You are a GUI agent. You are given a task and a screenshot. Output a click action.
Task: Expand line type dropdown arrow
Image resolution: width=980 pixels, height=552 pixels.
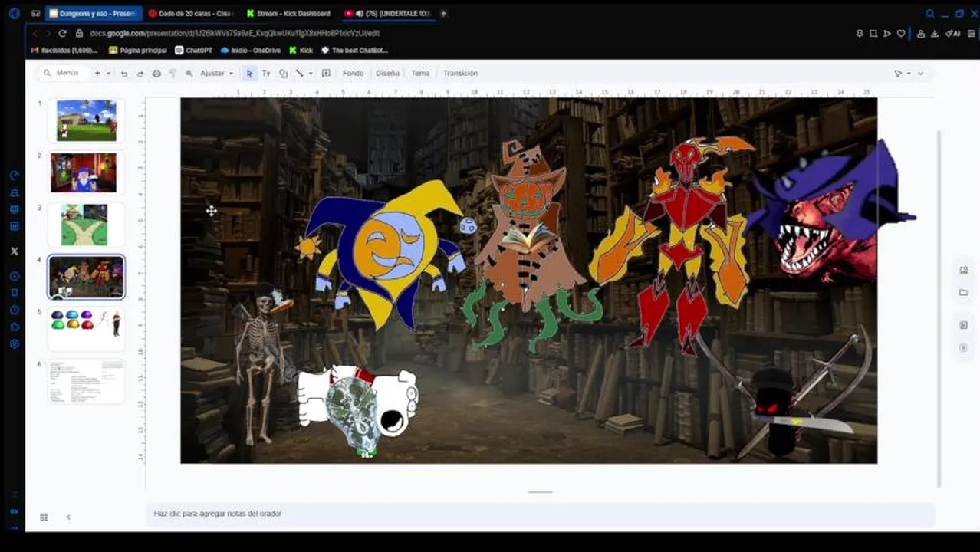click(311, 74)
